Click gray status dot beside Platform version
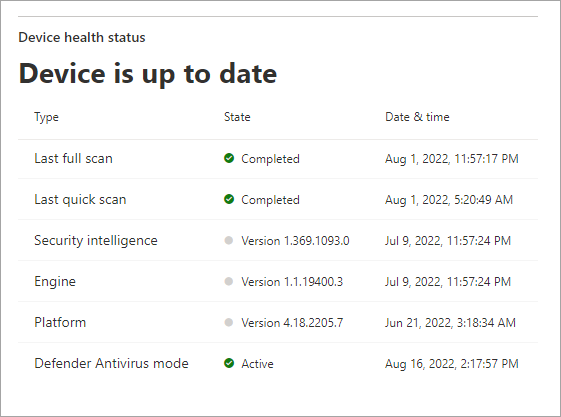This screenshot has width=561, height=417. pyautogui.click(x=229, y=323)
